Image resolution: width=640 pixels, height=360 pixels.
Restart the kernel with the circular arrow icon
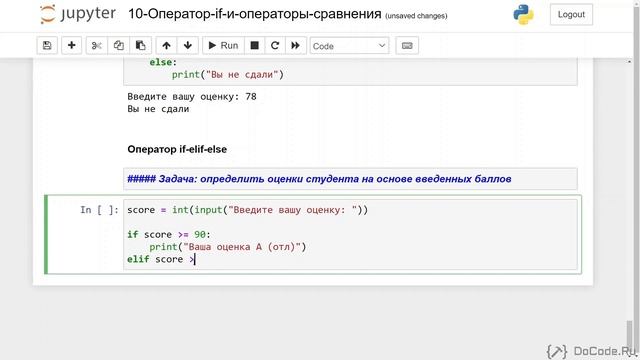(275, 45)
